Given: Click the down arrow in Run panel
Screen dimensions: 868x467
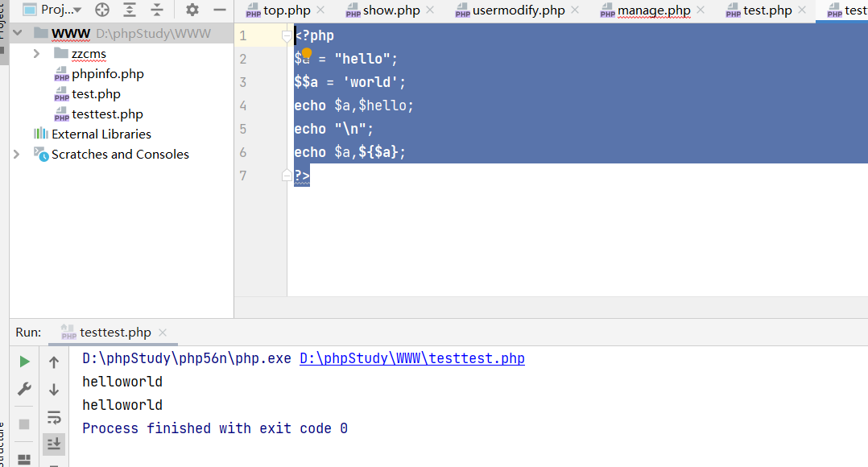Looking at the screenshot, I should (x=54, y=390).
